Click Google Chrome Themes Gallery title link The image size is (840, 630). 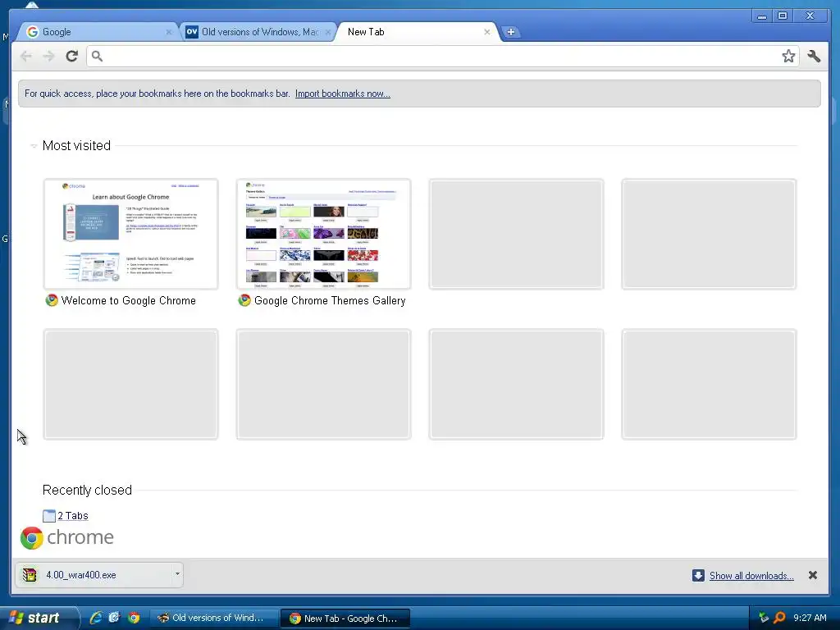(x=330, y=300)
